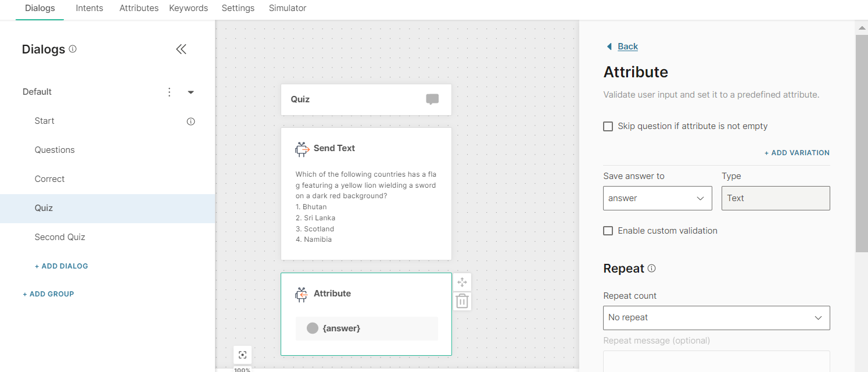This screenshot has width=868, height=372.
Task: Open the three-dot menu for Default group
Action: pyautogui.click(x=169, y=92)
